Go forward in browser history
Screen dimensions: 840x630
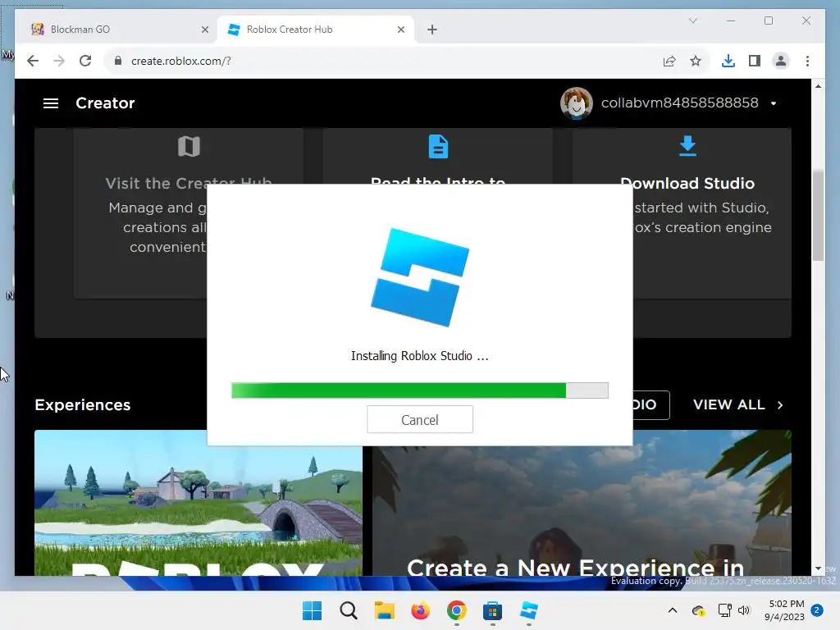pyautogui.click(x=59, y=61)
